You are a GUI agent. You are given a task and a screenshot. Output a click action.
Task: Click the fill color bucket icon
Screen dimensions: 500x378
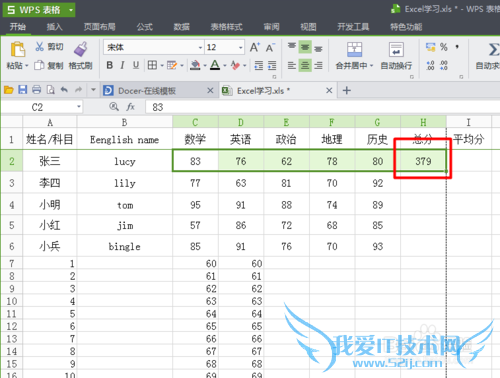(195, 65)
